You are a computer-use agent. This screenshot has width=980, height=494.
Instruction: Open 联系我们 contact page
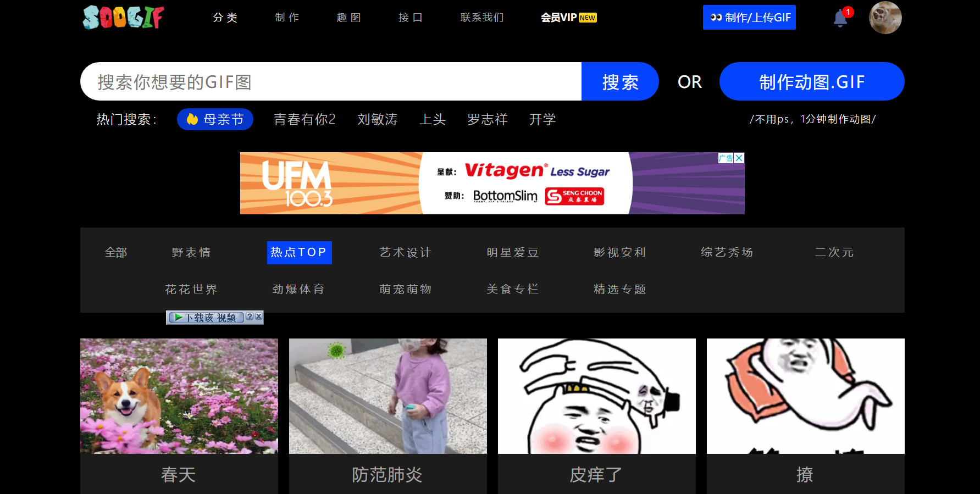(x=482, y=18)
